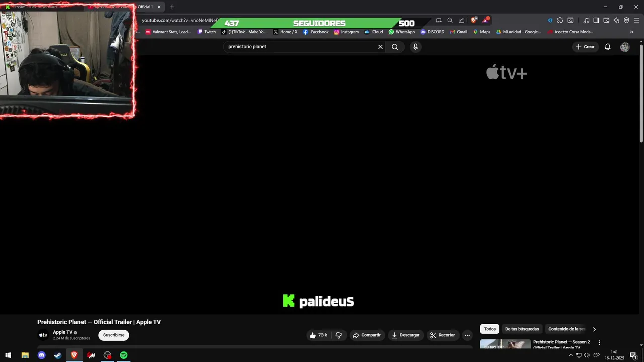This screenshot has width=644, height=362.
Task: Click the share page icon in address bar
Action: pos(461,20)
